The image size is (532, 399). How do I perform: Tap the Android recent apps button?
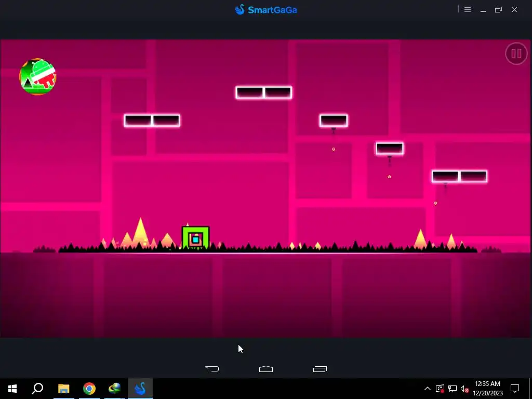click(x=320, y=369)
